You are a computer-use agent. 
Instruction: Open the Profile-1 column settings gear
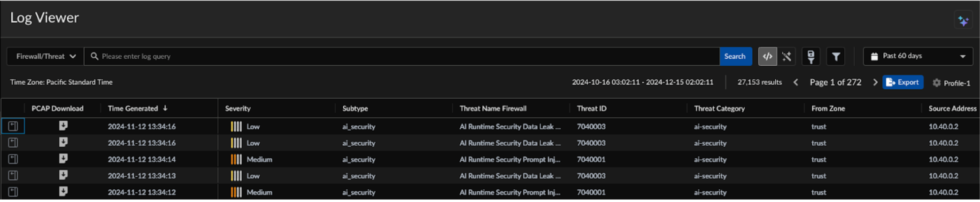pyautogui.click(x=936, y=83)
